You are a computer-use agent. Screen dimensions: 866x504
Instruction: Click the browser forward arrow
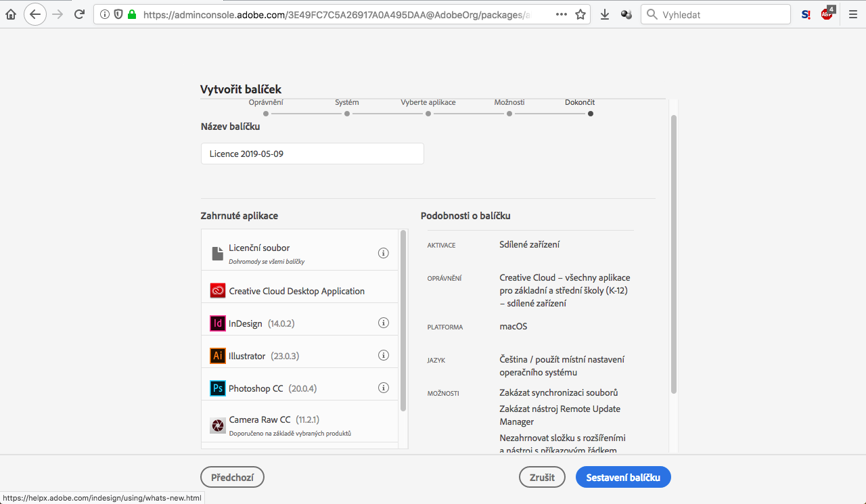click(x=58, y=14)
